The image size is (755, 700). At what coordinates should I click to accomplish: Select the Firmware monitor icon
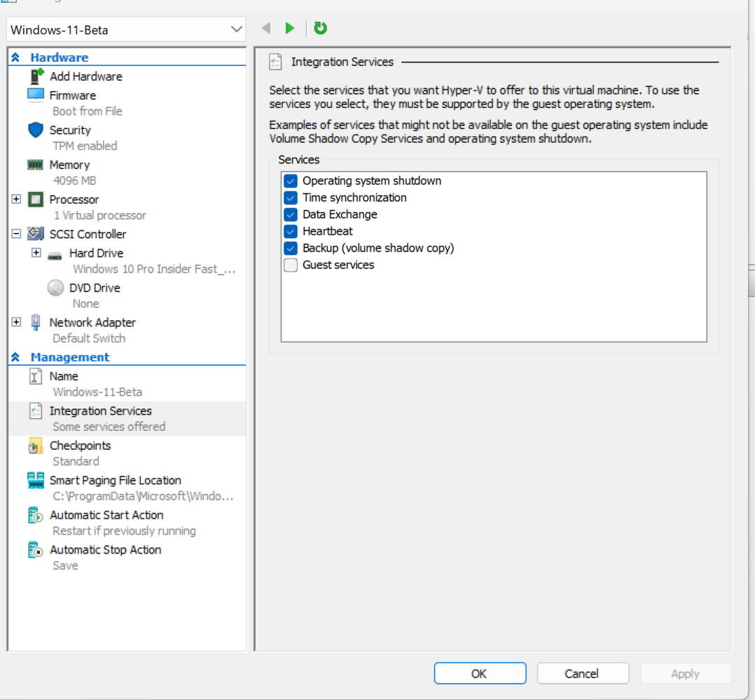click(36, 95)
